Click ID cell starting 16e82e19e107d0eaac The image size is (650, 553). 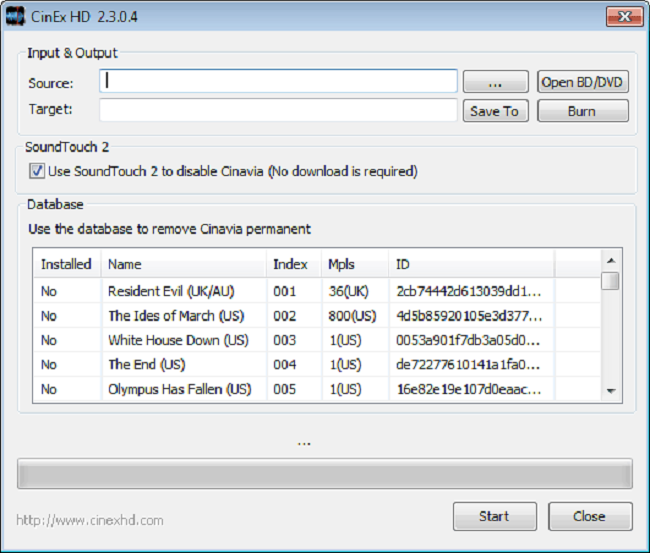tap(469, 389)
